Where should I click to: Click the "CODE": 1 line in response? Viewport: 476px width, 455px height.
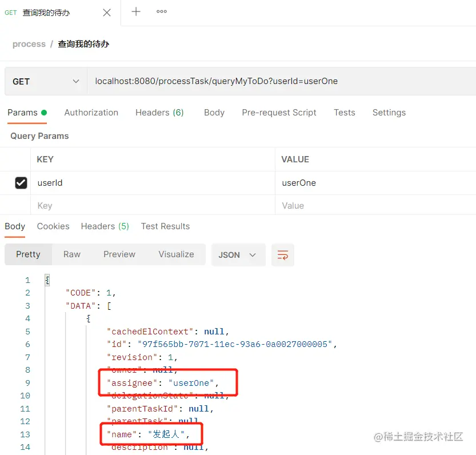pos(91,293)
